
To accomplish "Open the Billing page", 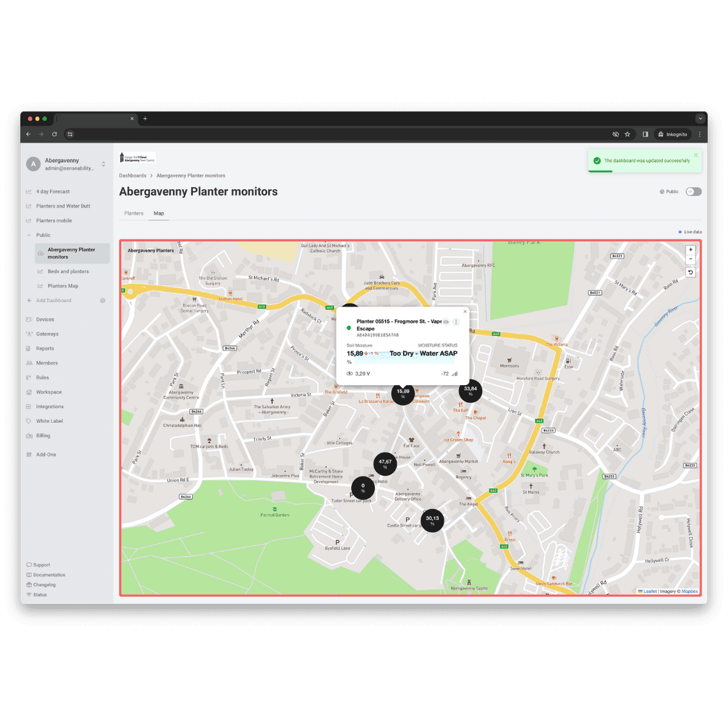I will [43, 436].
